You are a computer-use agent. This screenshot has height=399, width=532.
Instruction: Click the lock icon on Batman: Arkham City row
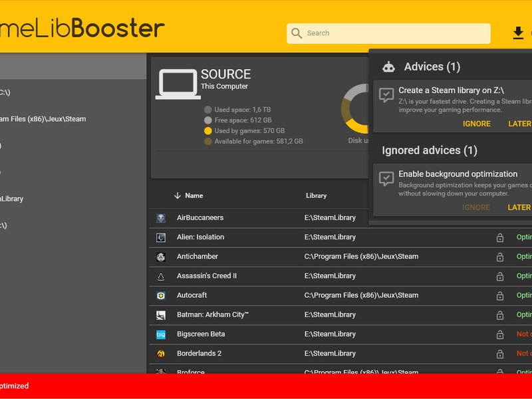500,315
